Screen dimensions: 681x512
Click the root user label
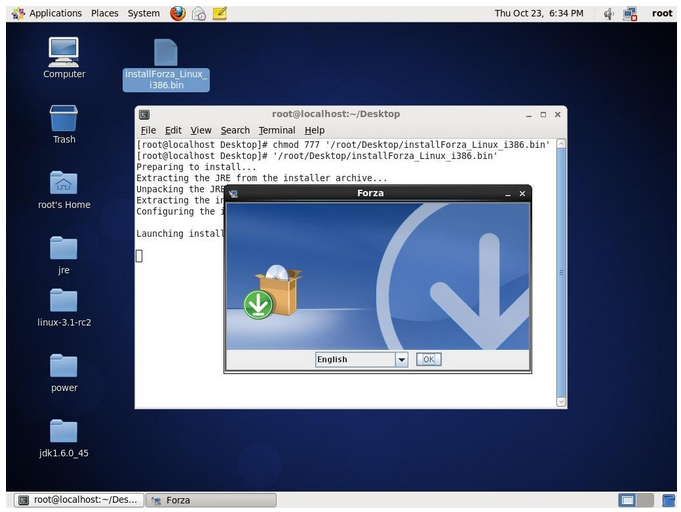click(662, 13)
